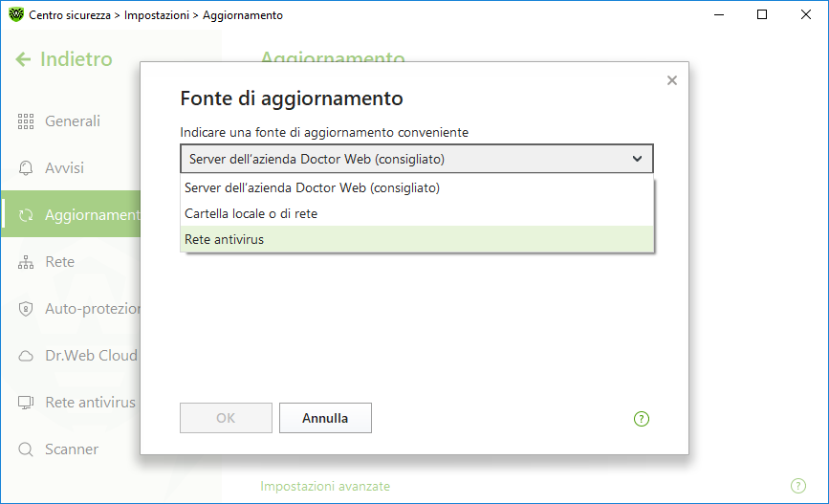Viewport: 829px width, 504px height.
Task: Collapse the update source dropdown arrow
Action: pos(637,159)
